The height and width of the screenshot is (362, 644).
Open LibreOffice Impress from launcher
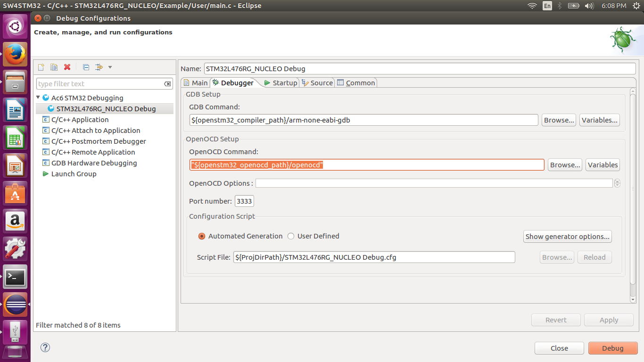pyautogui.click(x=15, y=166)
